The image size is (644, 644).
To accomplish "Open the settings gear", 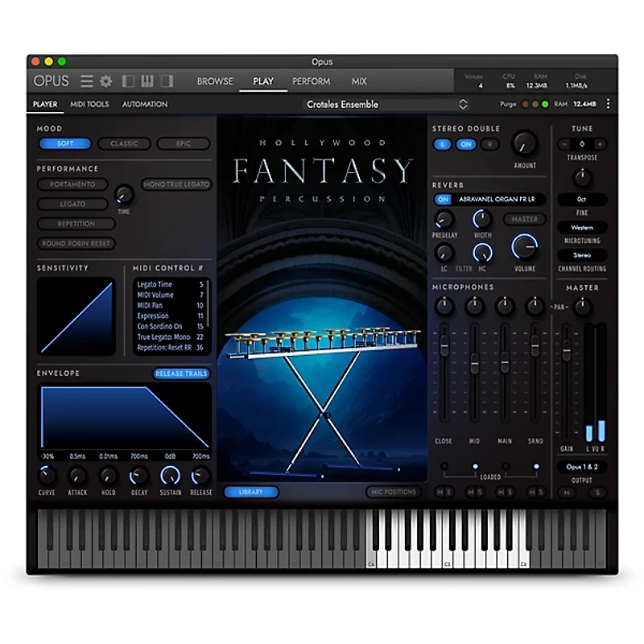I will point(106,81).
